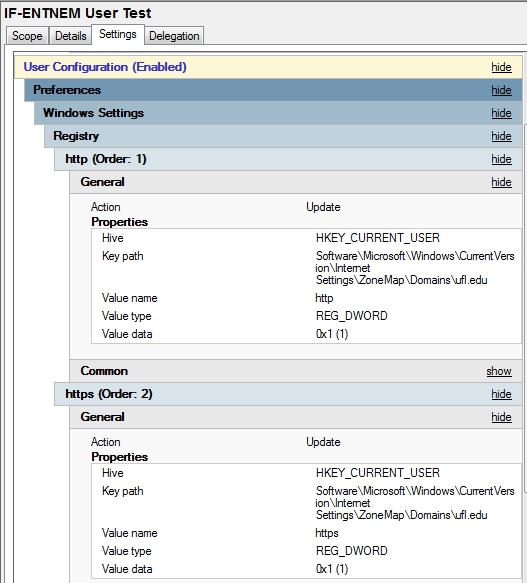Click the Windows Settings header bar

click(x=278, y=113)
